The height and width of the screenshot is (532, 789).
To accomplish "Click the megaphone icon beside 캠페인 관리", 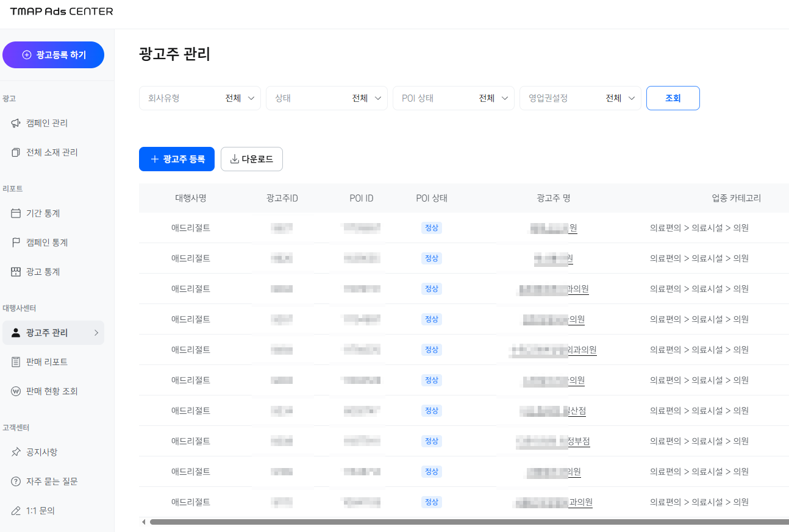I will click(16, 123).
